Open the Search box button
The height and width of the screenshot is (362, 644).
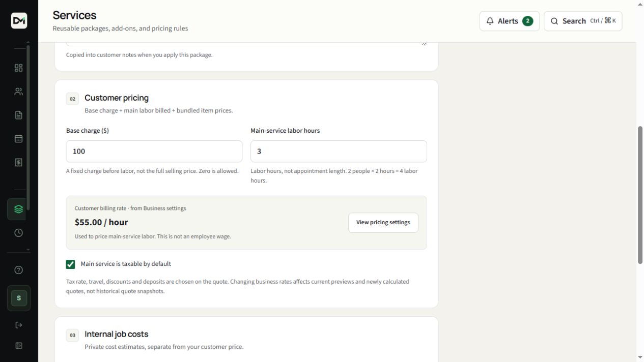(583, 21)
